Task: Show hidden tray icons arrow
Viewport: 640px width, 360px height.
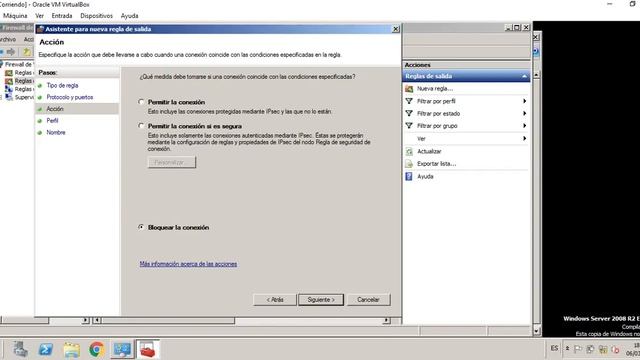Action: (x=567, y=348)
